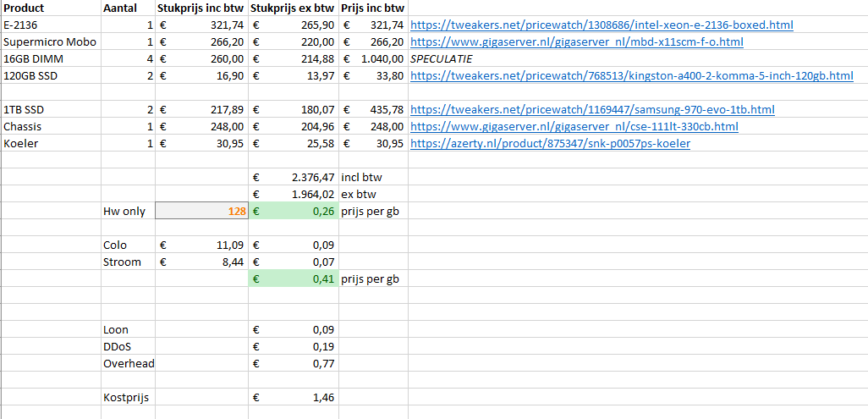Select the Product header cell
This screenshot has width=868, height=419.
pyautogui.click(x=25, y=8)
